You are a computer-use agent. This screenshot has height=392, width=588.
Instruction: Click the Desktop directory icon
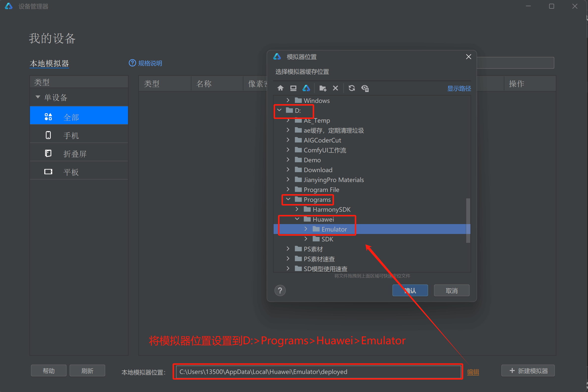(293, 88)
